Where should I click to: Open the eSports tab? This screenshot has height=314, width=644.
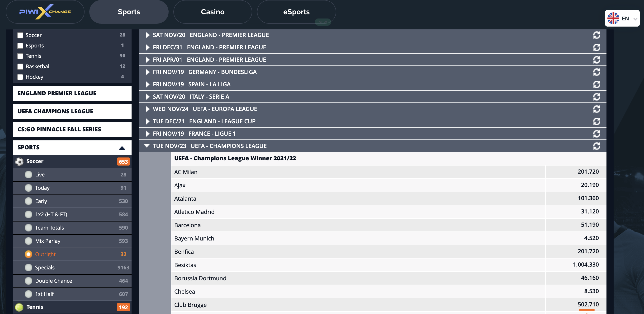pyautogui.click(x=296, y=12)
